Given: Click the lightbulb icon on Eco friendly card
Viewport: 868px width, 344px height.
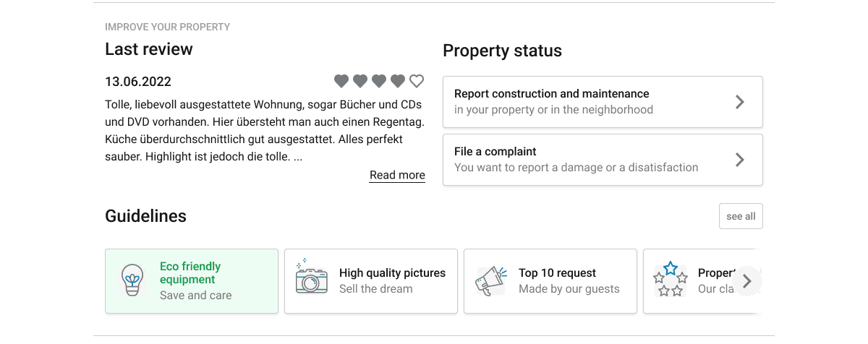Looking at the screenshot, I should pyautogui.click(x=132, y=280).
